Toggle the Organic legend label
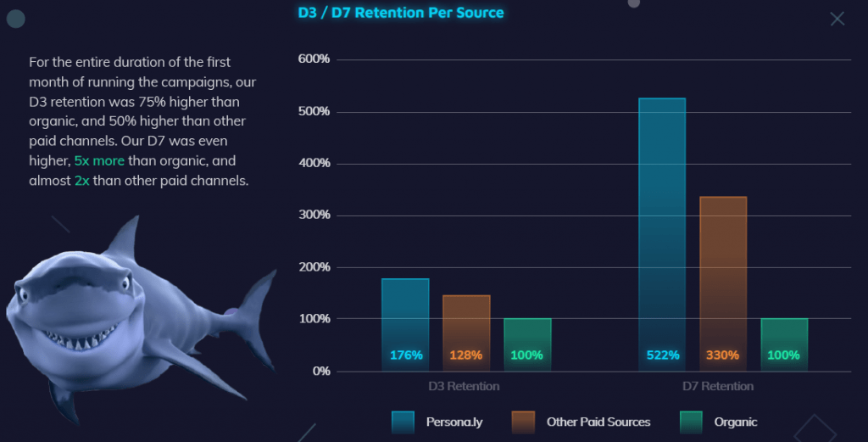The width and height of the screenshot is (868, 442). click(735, 422)
